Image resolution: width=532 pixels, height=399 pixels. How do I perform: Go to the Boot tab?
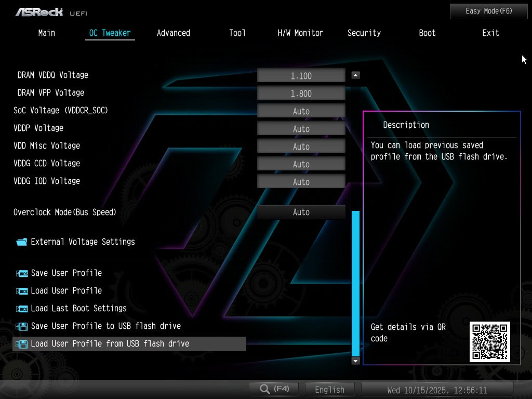click(427, 33)
